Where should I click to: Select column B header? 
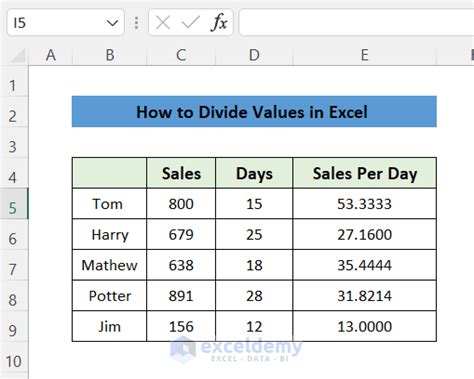click(110, 55)
